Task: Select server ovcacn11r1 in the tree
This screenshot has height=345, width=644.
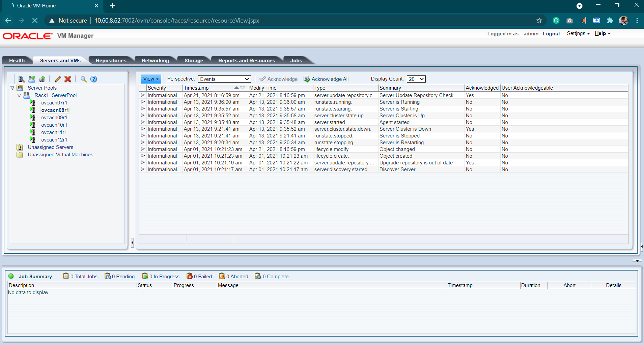Action: (x=54, y=132)
